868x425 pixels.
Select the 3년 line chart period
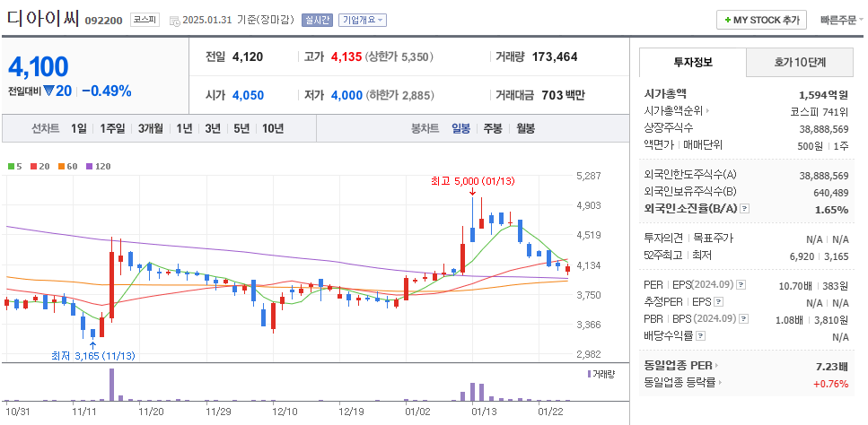pyautogui.click(x=213, y=129)
